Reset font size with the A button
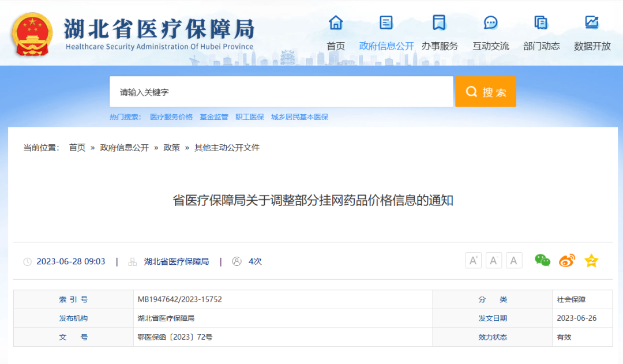 pos(513,260)
